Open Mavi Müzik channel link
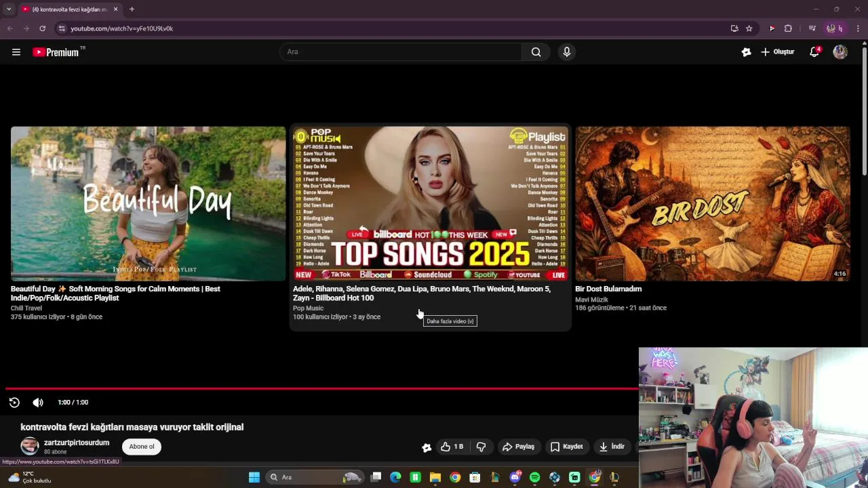868x488 pixels. coord(591,300)
